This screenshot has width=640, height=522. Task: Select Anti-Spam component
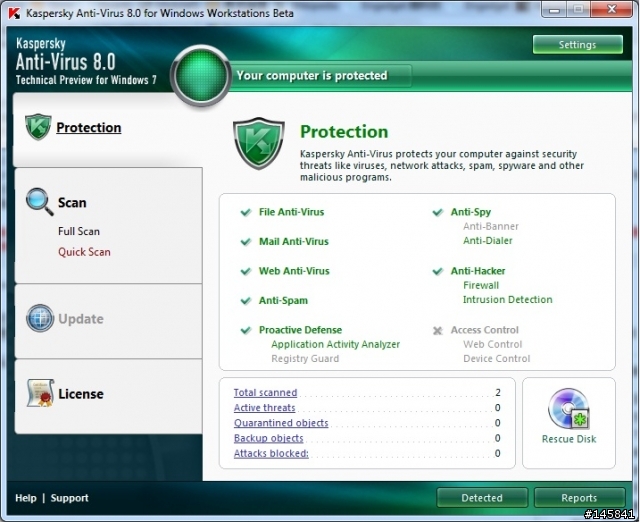283,301
